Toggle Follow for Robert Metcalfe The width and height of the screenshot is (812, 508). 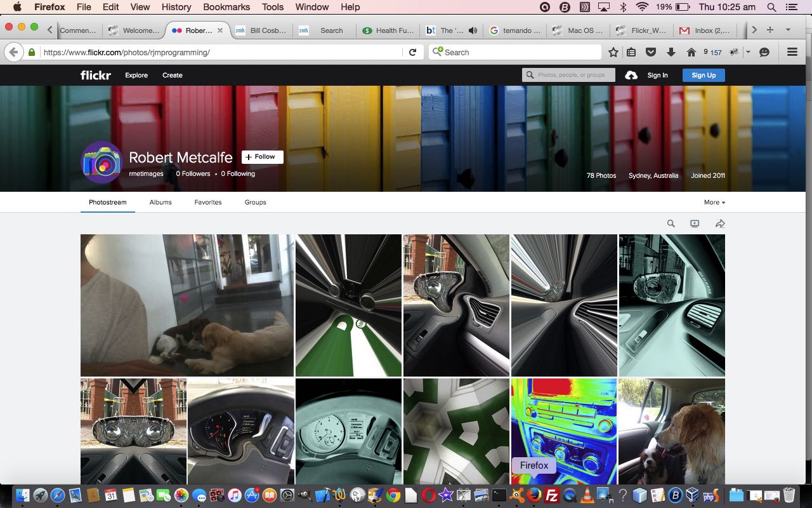[262, 157]
